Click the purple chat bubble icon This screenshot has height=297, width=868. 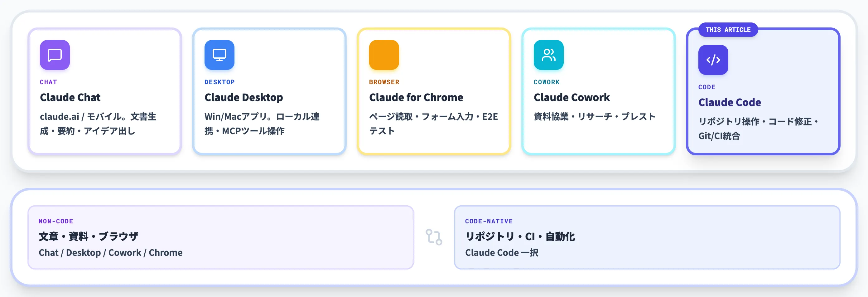55,55
